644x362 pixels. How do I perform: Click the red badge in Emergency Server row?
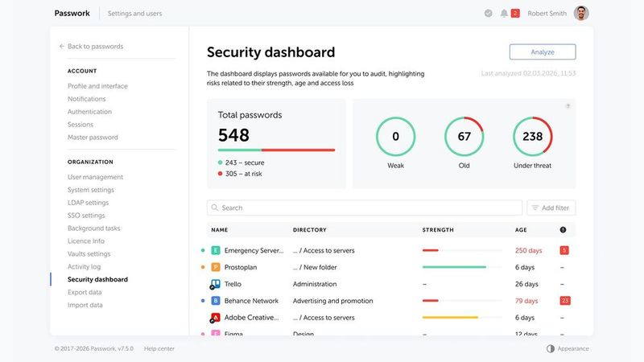tap(564, 250)
